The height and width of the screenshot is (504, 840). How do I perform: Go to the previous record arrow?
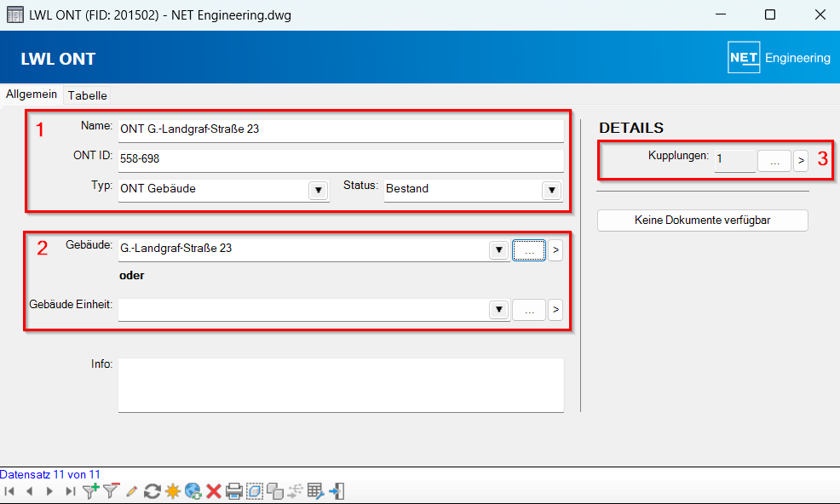click(29, 491)
